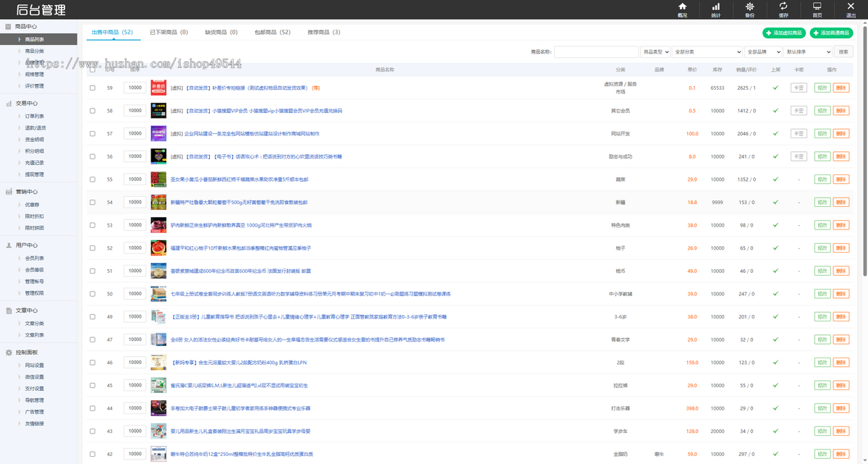Click the 缓存 refresh icon
868x464 pixels.
click(x=783, y=7)
